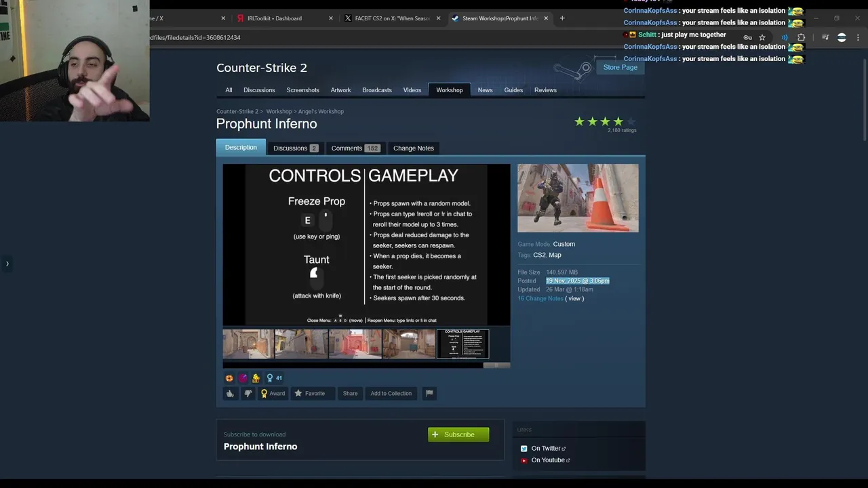868x488 pixels.
Task: Click the Award button
Action: 273,393
